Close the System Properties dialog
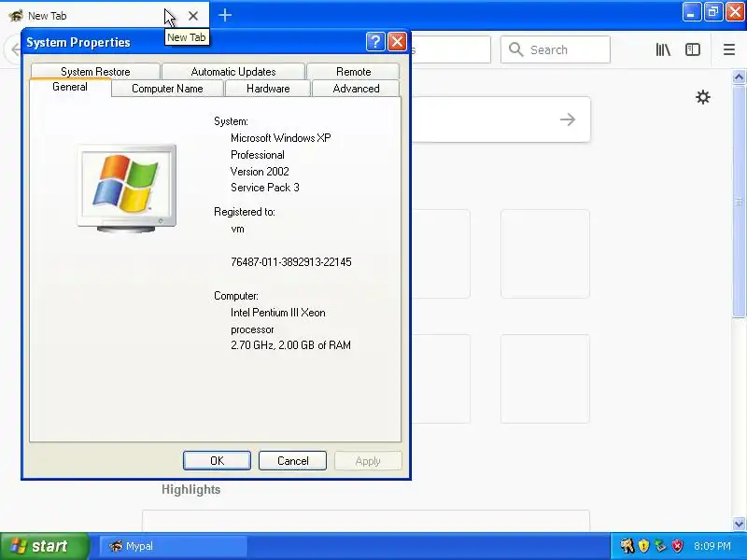 398,42
